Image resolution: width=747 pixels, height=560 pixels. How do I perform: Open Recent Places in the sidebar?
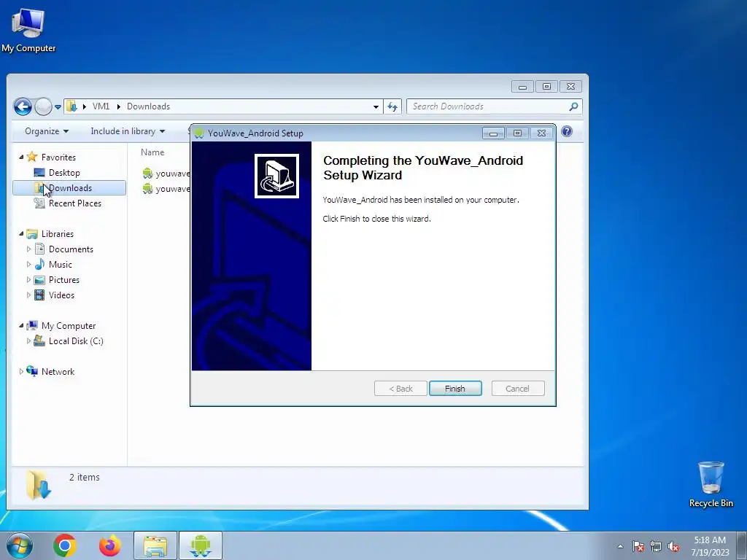coord(75,203)
